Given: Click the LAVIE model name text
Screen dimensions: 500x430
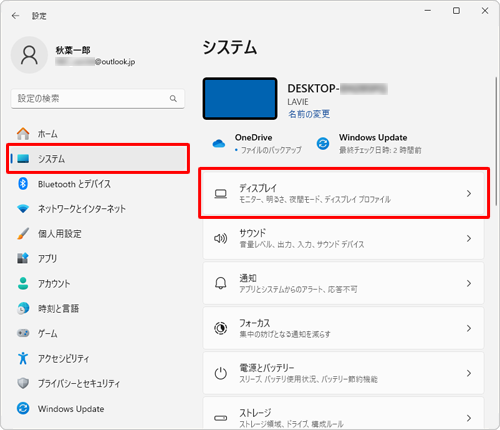Looking at the screenshot, I should (x=298, y=102).
